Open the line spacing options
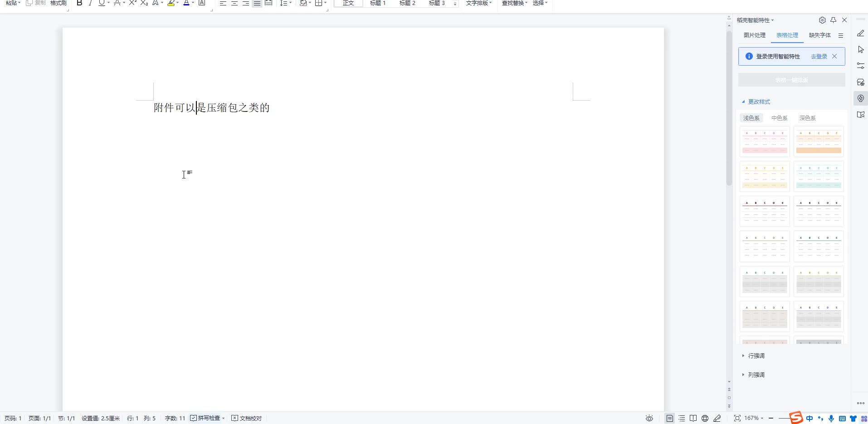868x424 pixels. [x=286, y=3]
